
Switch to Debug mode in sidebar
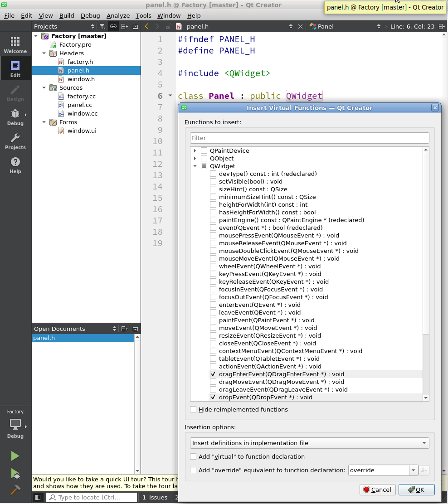pyautogui.click(x=15, y=116)
